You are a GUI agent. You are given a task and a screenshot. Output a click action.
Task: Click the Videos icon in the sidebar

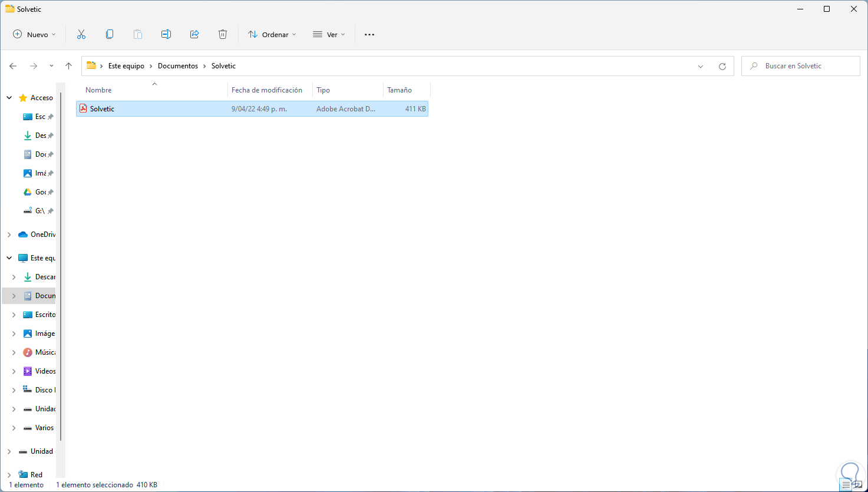28,371
